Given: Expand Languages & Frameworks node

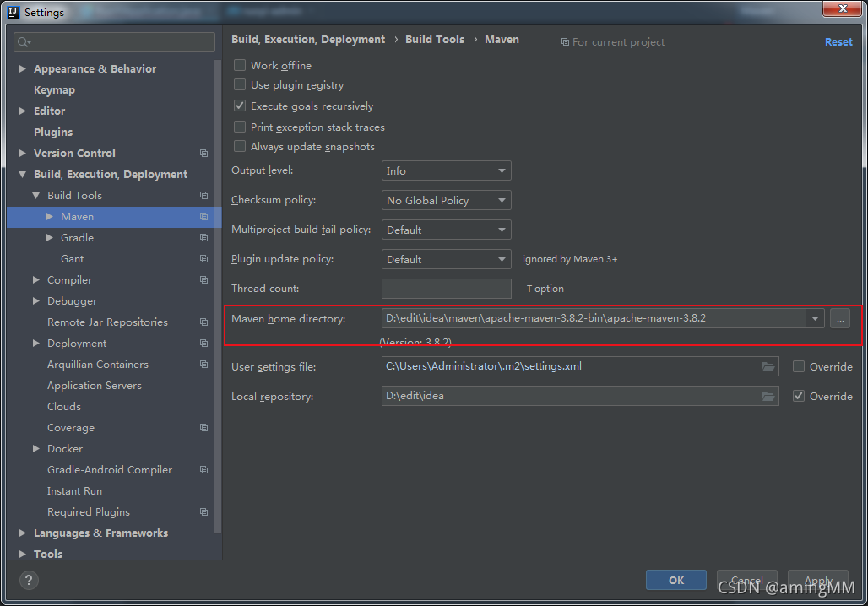Looking at the screenshot, I should pos(22,533).
